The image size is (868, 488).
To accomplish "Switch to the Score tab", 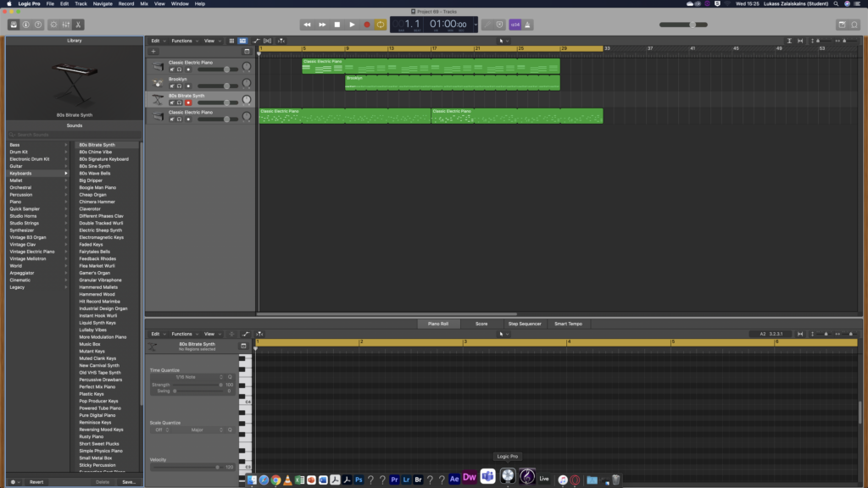I will coord(481,324).
